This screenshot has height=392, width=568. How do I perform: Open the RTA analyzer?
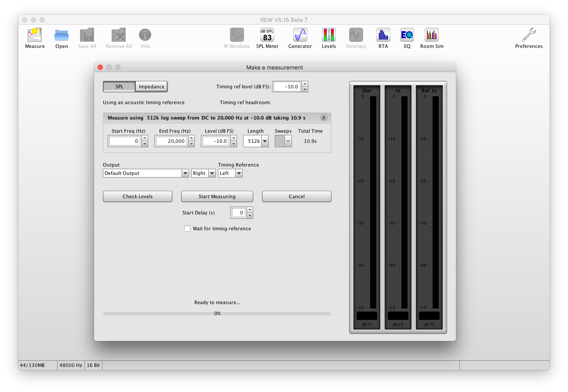pyautogui.click(x=383, y=37)
